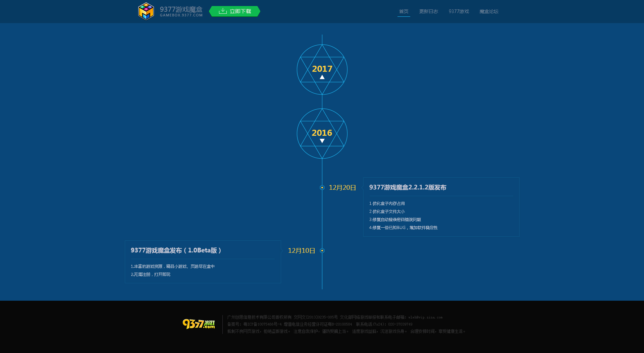This screenshot has height=353, width=644.
Task: Click the 9377游戏魔盒 cube logo
Action: coord(146,11)
